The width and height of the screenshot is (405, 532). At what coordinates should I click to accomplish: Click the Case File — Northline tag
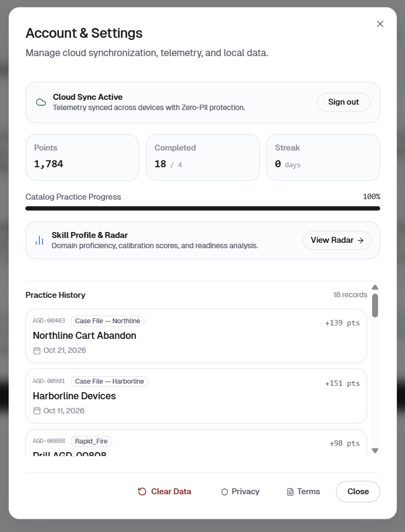[107, 321]
